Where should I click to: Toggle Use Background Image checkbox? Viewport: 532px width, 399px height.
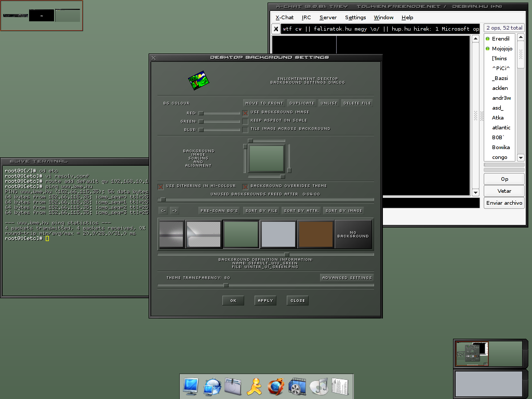245,113
